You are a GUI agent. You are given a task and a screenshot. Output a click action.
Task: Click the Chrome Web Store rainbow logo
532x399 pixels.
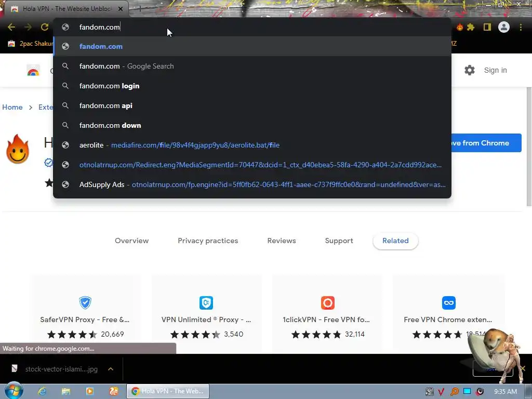[x=33, y=70]
